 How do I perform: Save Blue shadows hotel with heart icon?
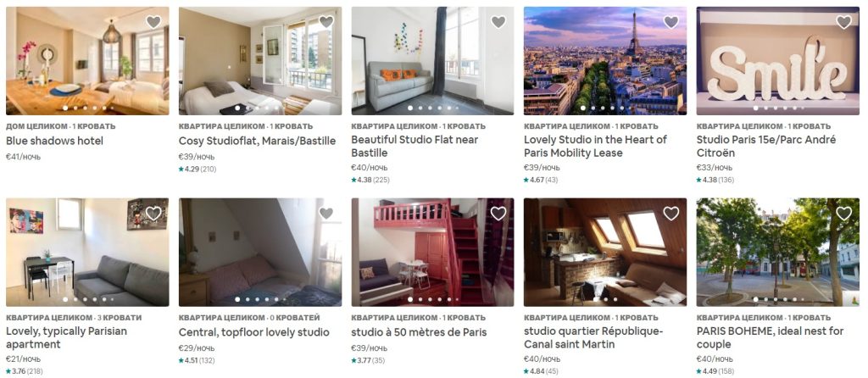pos(153,22)
